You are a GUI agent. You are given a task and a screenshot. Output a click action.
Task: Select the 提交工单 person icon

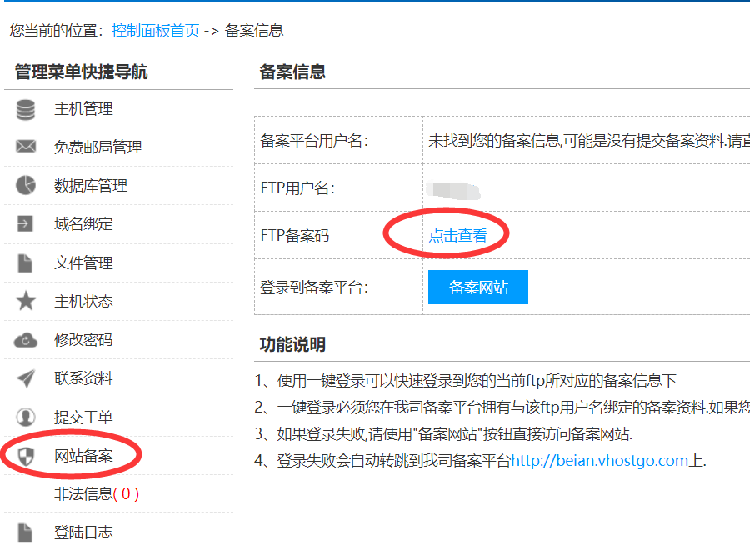coord(27,416)
